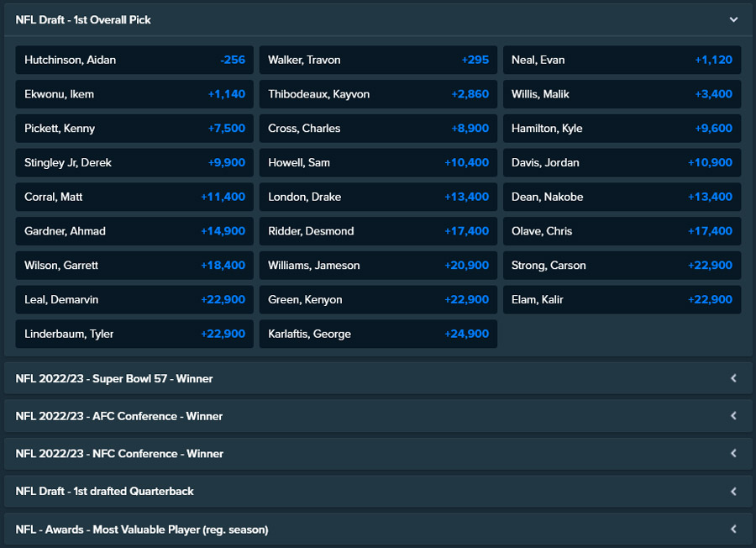The width and height of the screenshot is (756, 548).
Task: Bet on Neal, Evan at +1,120
Action: pos(622,60)
